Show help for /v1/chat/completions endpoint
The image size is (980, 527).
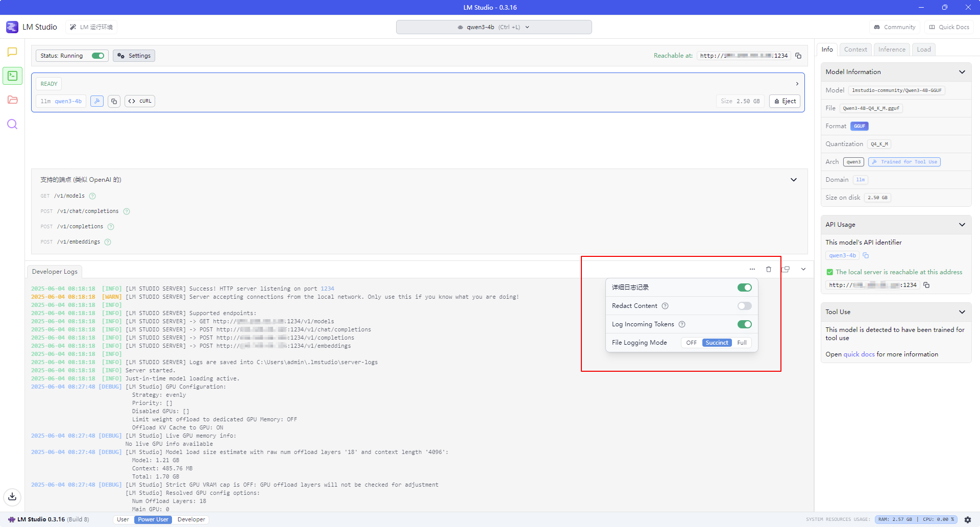[127, 211]
